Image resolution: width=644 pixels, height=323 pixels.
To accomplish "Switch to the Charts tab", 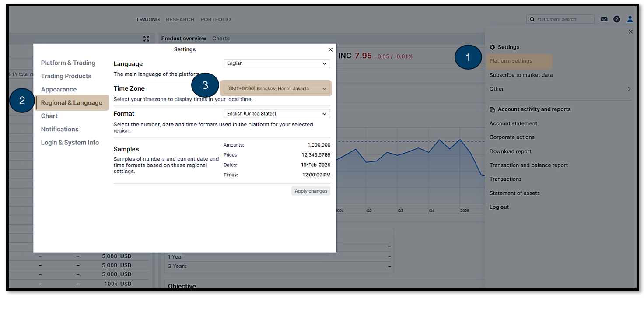I will pyautogui.click(x=221, y=39).
